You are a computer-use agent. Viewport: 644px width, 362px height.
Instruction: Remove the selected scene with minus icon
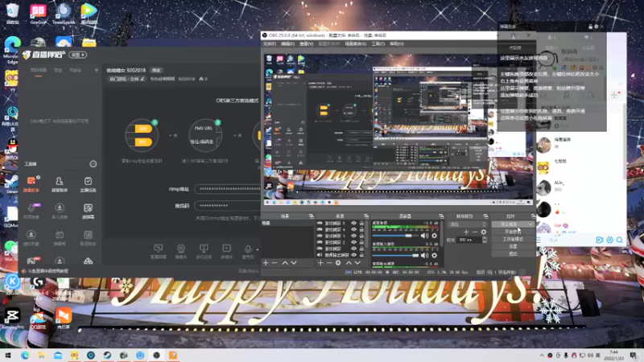click(275, 263)
